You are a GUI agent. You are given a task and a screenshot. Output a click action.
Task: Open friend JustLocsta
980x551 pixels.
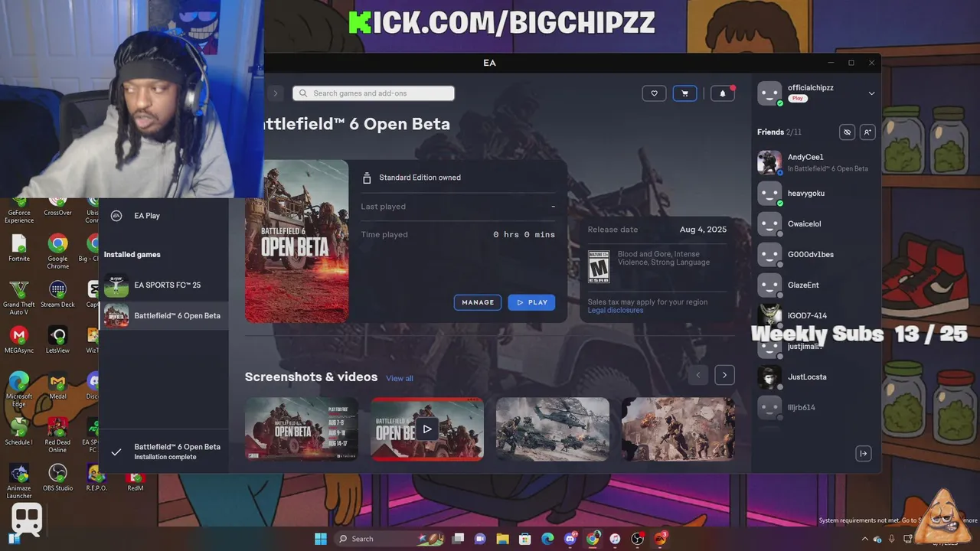coord(815,377)
